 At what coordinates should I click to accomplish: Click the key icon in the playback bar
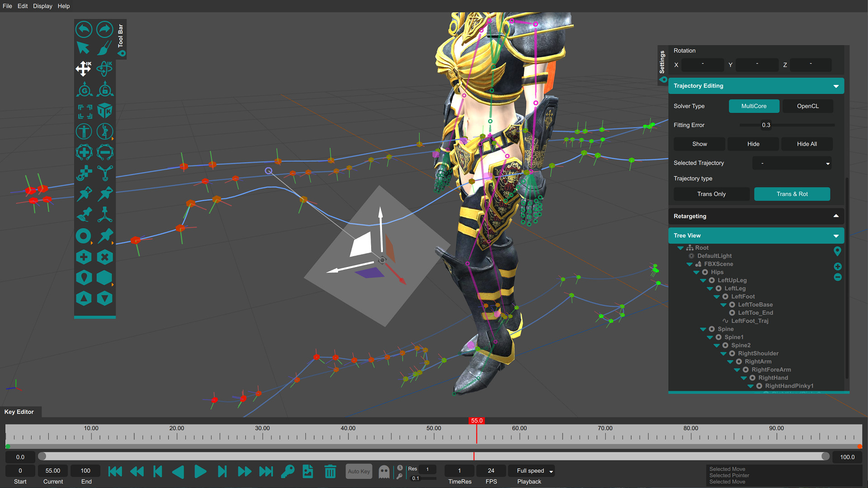(x=288, y=471)
